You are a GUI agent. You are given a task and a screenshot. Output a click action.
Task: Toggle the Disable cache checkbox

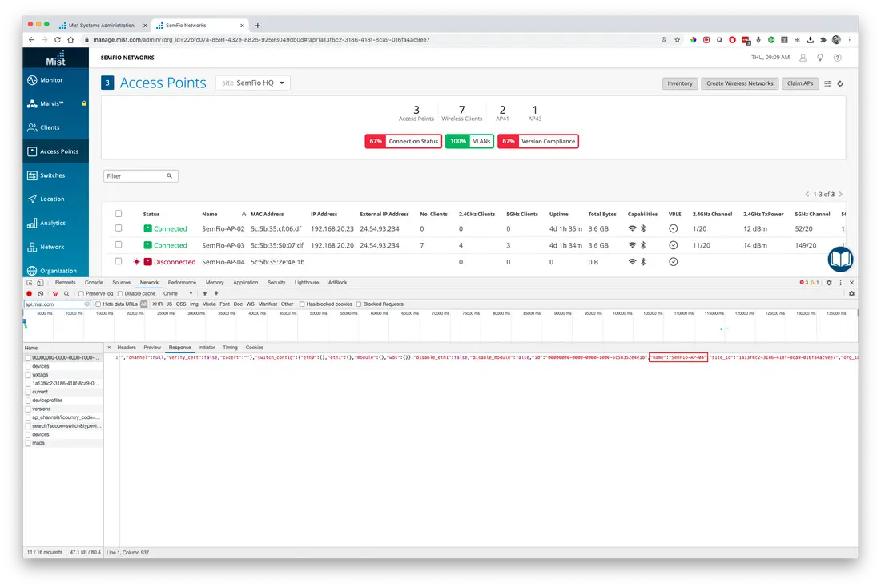[x=120, y=293]
